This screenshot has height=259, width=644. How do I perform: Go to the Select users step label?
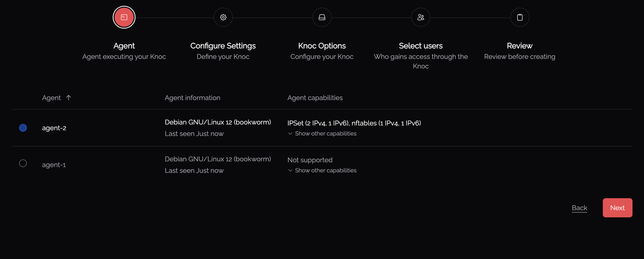point(420,46)
